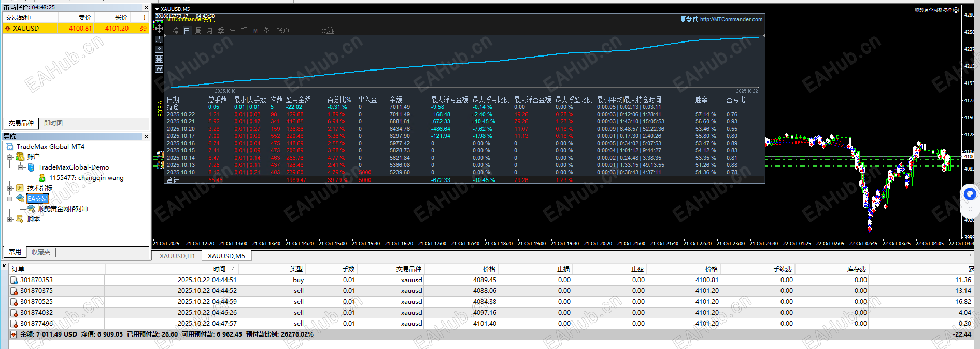980x349 pixels.
Task: Select 顺势黄金网格对冲 expert advisor
Action: coord(63,208)
